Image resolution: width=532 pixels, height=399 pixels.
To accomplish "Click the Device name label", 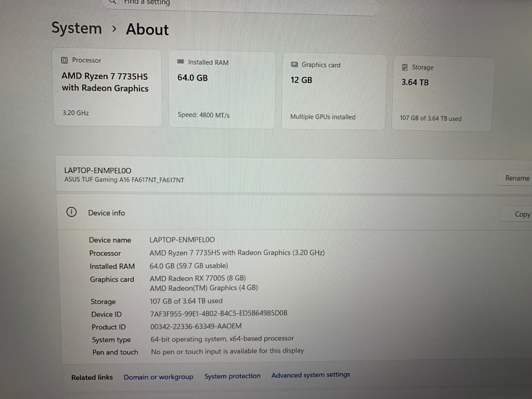I will (x=110, y=240).
